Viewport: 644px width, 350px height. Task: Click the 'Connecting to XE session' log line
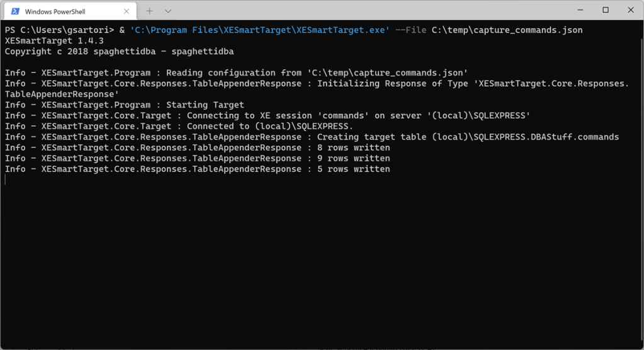(268, 116)
